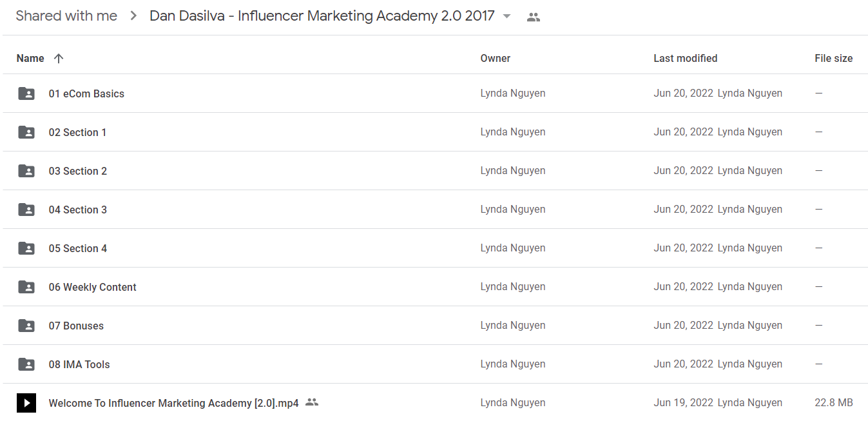The width and height of the screenshot is (868, 421).
Task: Click the Last modified column header
Action: pyautogui.click(x=685, y=58)
